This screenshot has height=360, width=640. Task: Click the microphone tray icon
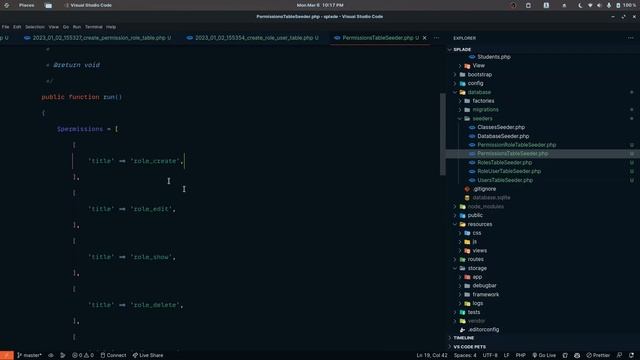609,5
